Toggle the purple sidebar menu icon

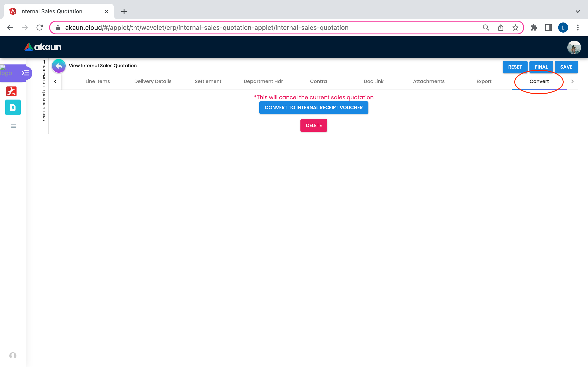[x=25, y=73]
